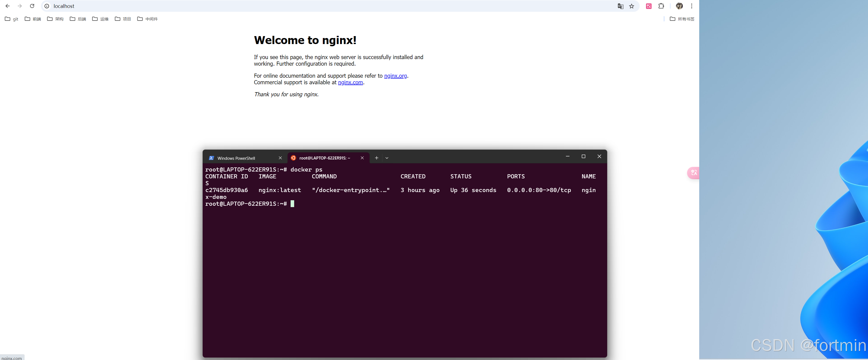Click the browser back arrow
Viewport: 868px width, 360px height.
point(7,6)
